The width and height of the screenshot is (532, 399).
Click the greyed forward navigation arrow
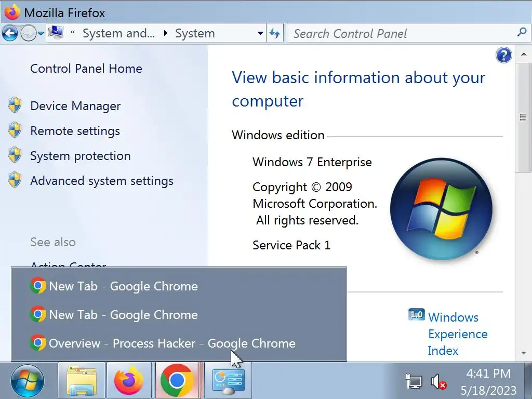tap(28, 33)
